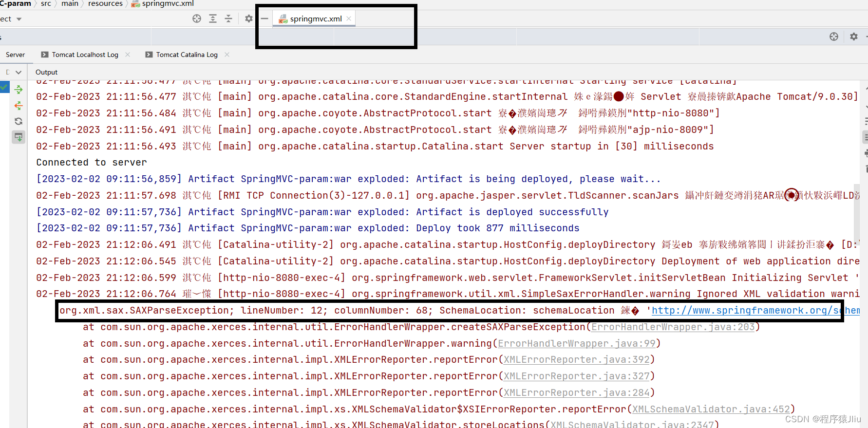Click 'Deploy took 877 milliseconds' log line
Image resolution: width=868 pixels, height=428 pixels.
(307, 228)
